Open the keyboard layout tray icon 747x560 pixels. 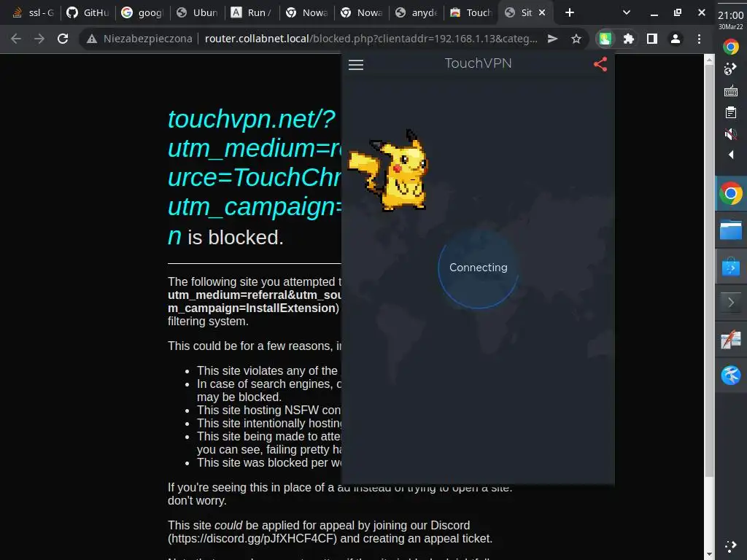[x=731, y=91]
